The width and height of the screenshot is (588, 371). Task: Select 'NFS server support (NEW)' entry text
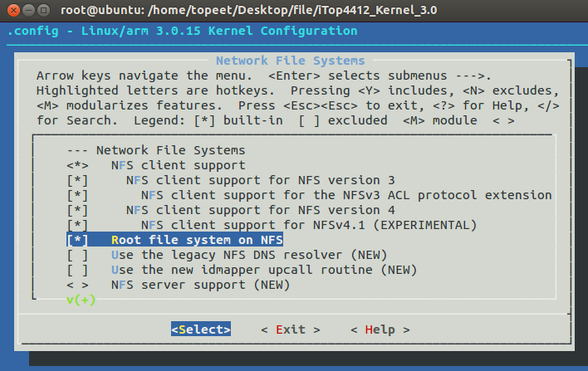[x=201, y=285]
